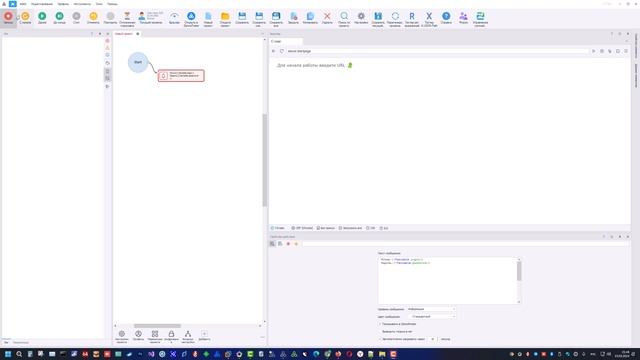Open project variables button below canvas

[155, 336]
